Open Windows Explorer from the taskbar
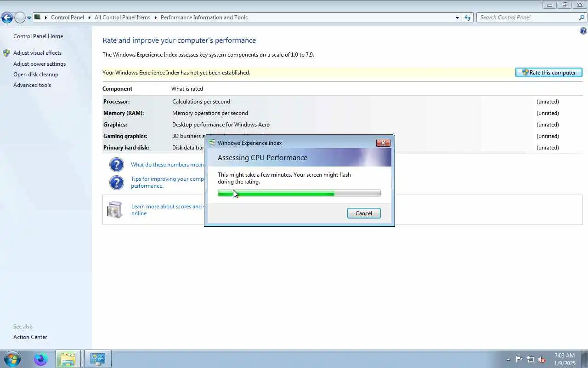The image size is (588, 368). click(68, 359)
